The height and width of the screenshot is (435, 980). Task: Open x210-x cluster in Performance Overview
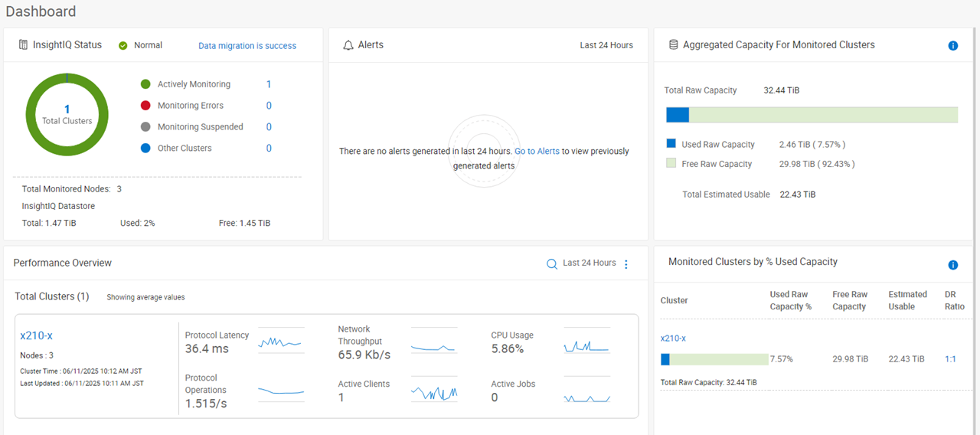(x=36, y=335)
